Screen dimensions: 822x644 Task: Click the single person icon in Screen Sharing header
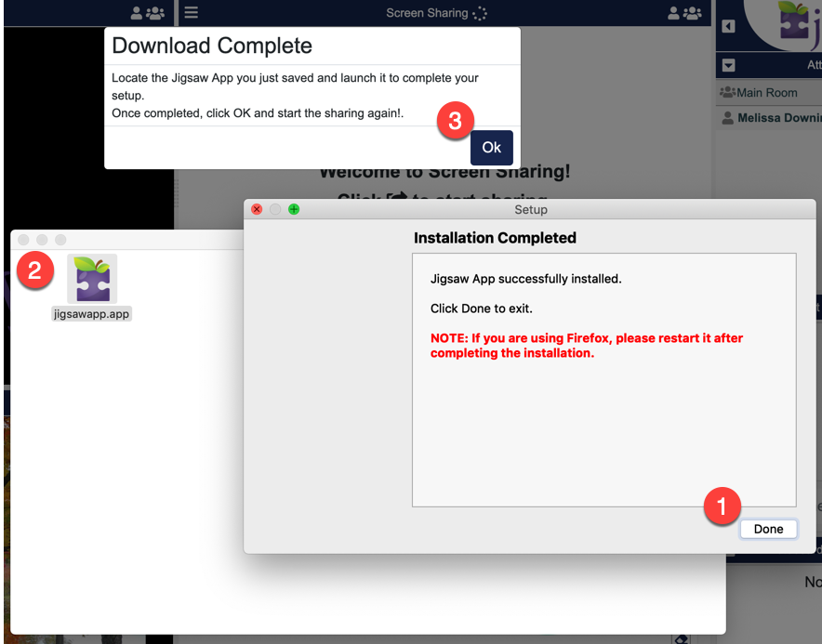point(674,13)
